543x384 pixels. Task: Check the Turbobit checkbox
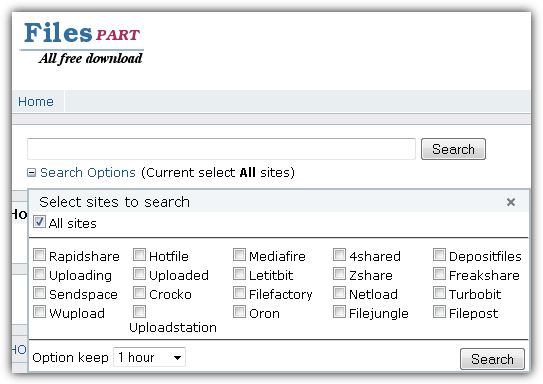(439, 293)
